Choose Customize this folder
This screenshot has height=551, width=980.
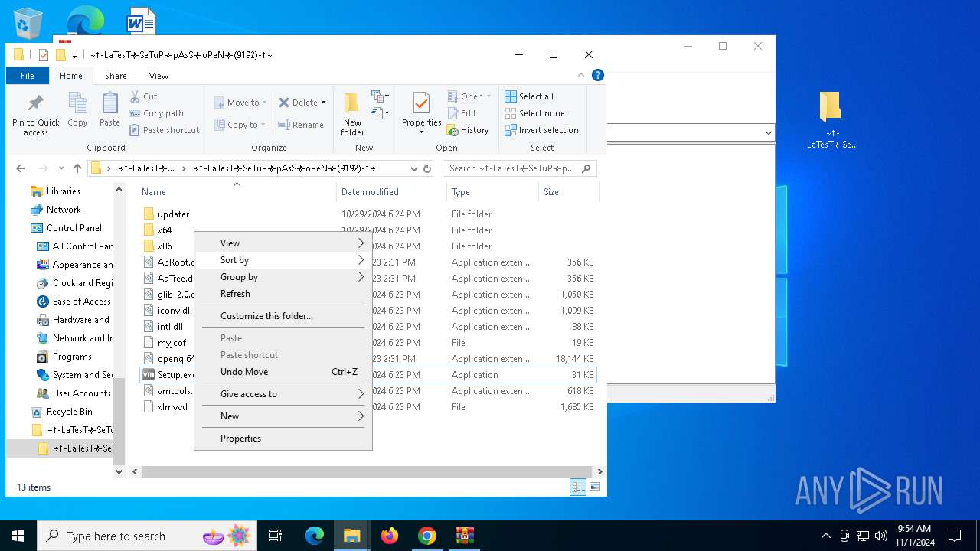pos(283,316)
